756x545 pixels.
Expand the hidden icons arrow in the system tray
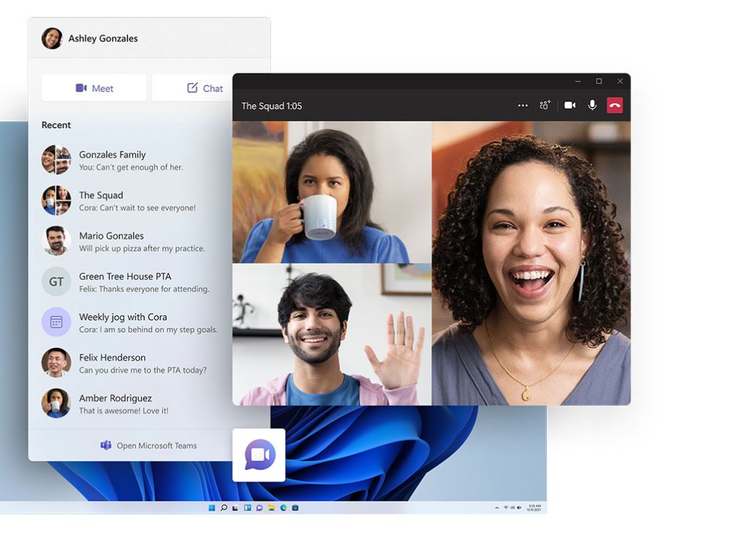point(498,507)
